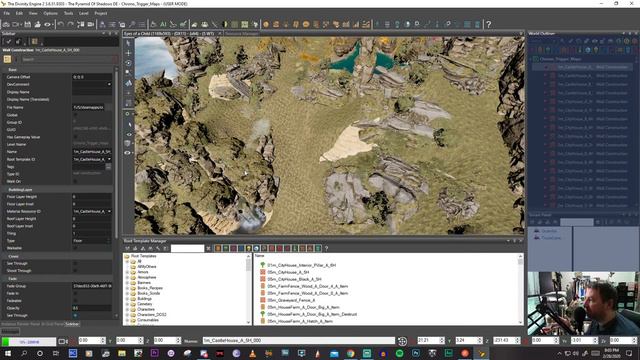Click the eye icon at bottom of viewport tools

(x=128, y=153)
